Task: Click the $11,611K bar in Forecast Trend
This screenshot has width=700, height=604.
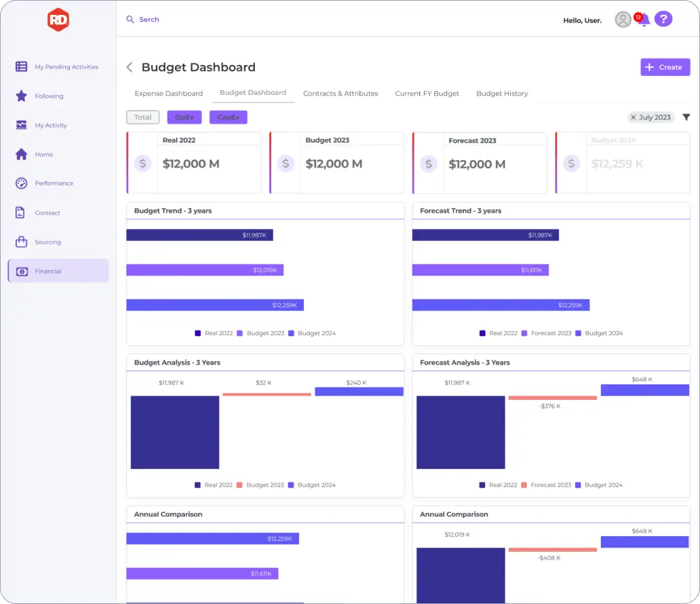Action: pyautogui.click(x=480, y=270)
